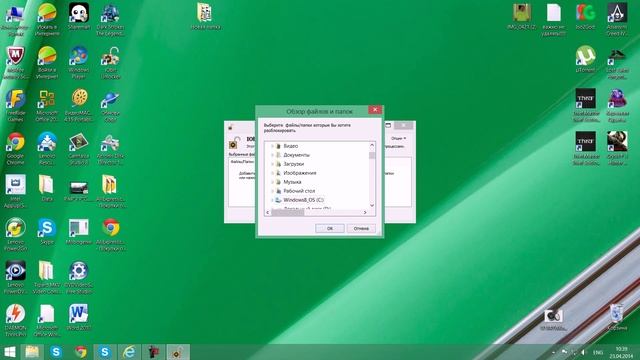Viewport: 640px width, 360px height.
Task: Open the Dark Stories desktop game icon
Action: click(x=110, y=20)
